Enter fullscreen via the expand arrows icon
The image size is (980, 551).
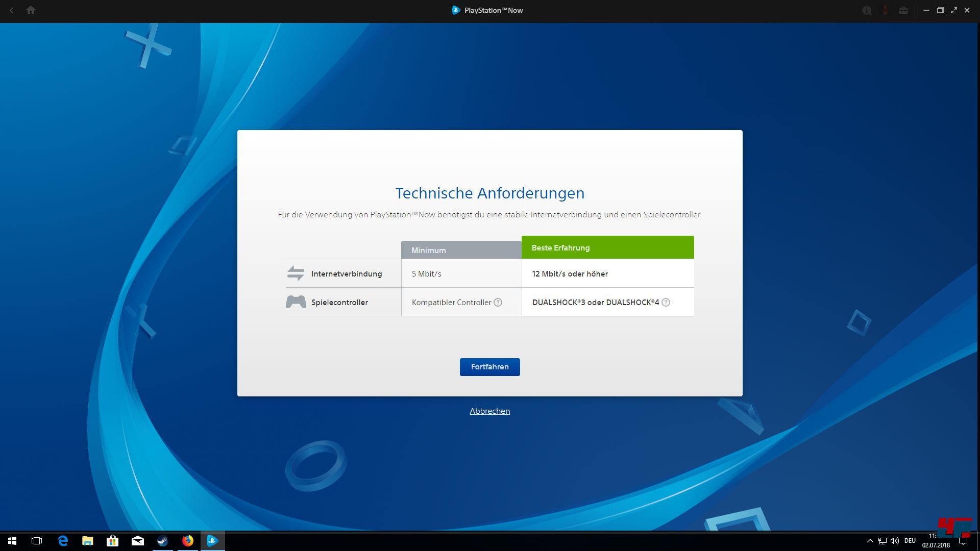(953, 10)
